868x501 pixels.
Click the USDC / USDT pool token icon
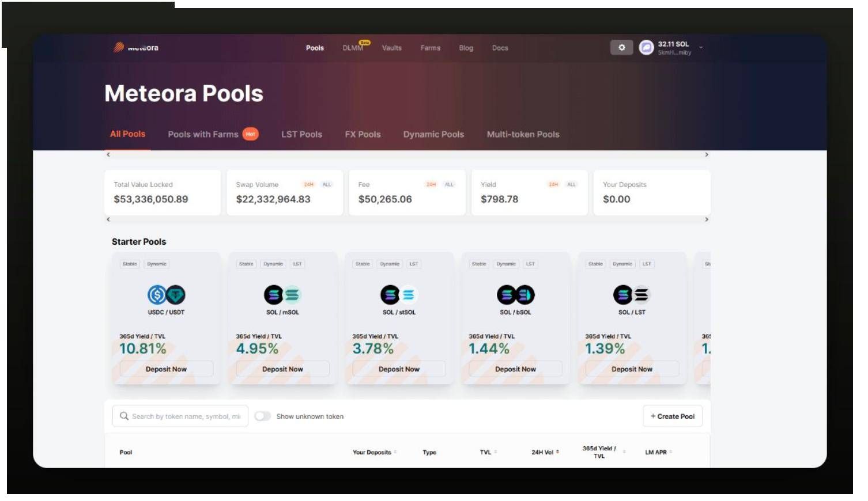pyautogui.click(x=166, y=295)
